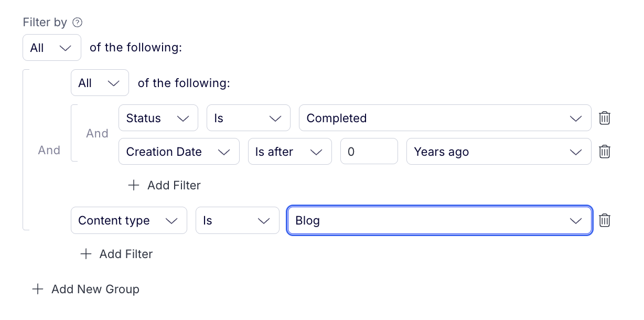Click the number input showing 0
The width and height of the screenshot is (644, 320).
coord(369,152)
